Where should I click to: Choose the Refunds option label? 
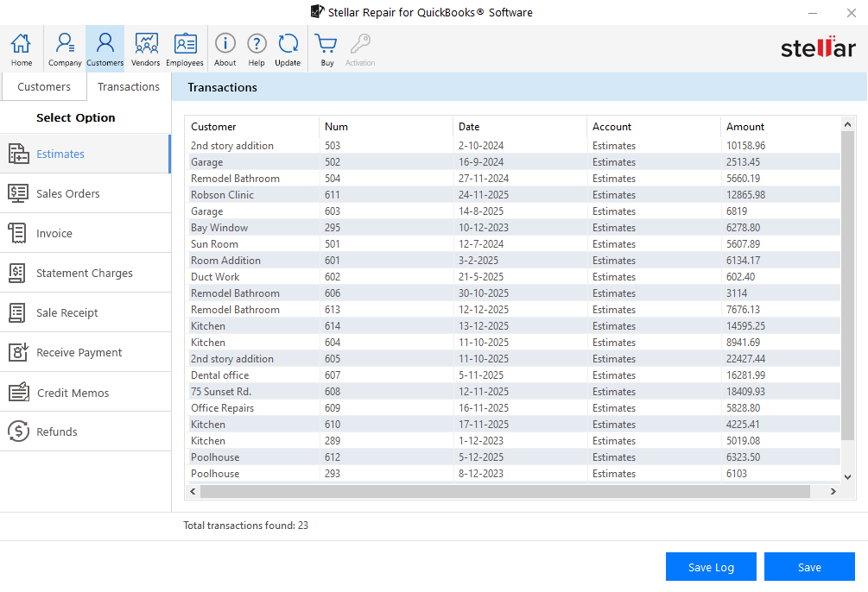pyautogui.click(x=57, y=431)
